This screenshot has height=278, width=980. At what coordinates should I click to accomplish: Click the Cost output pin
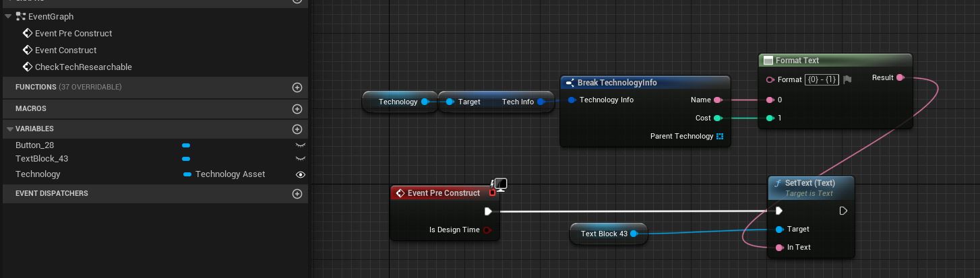718,118
